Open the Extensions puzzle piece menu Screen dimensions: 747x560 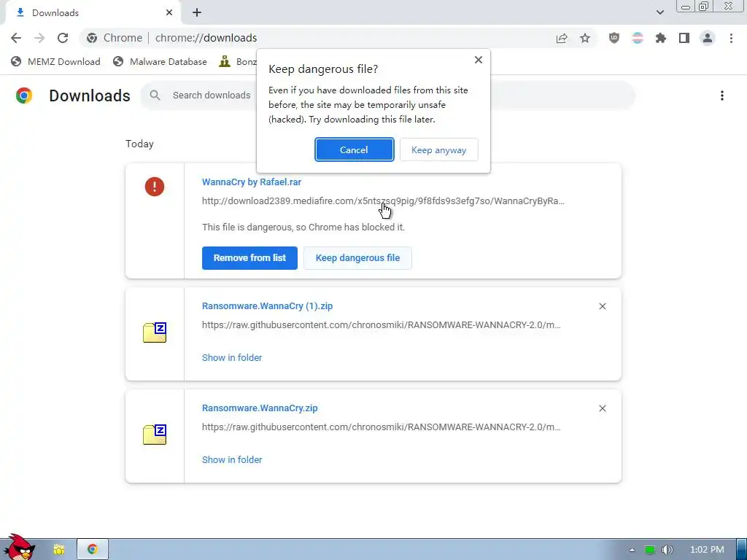point(661,38)
